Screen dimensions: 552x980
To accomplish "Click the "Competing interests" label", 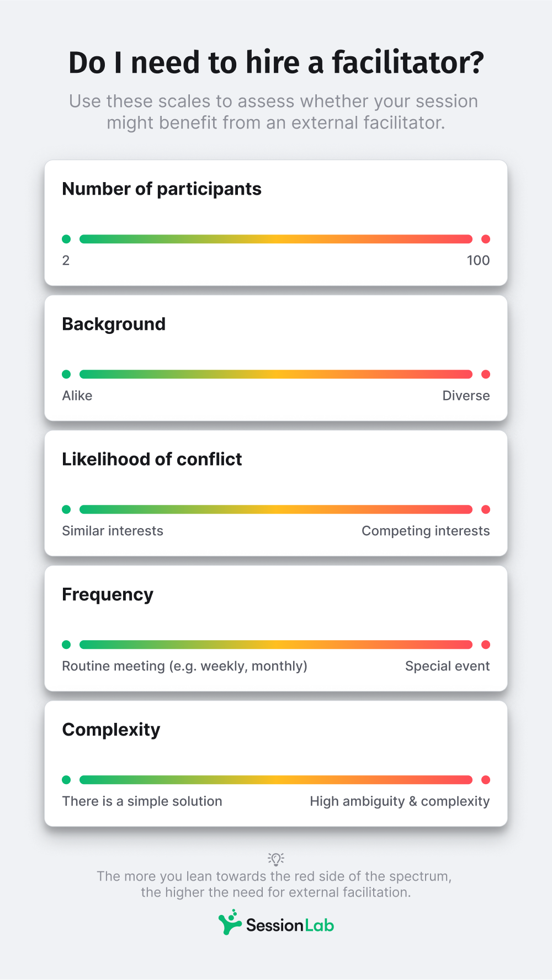I will coord(426,531).
